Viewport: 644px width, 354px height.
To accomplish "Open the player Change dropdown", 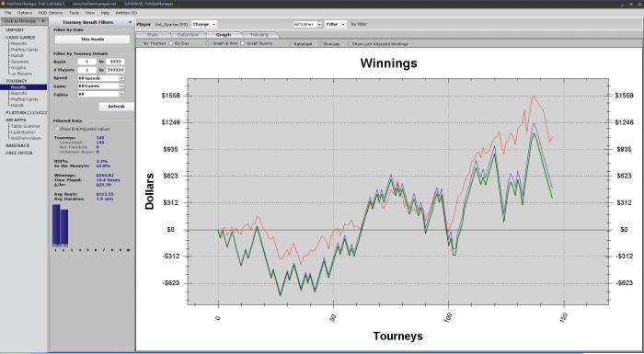I will (x=203, y=24).
